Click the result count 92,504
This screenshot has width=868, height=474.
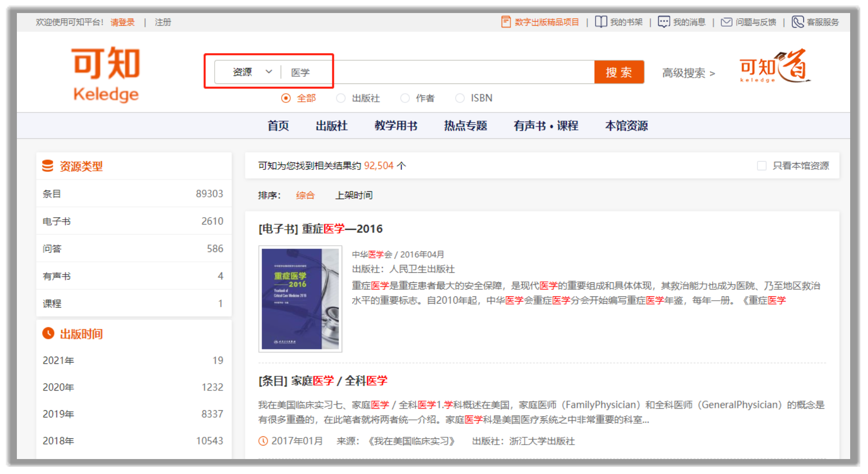(x=379, y=166)
